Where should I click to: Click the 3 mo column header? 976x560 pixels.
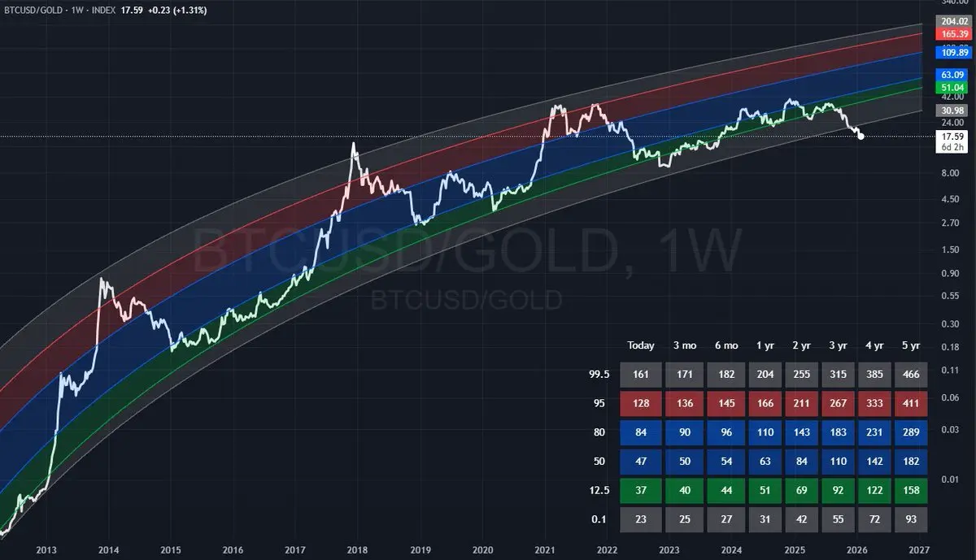pos(683,345)
